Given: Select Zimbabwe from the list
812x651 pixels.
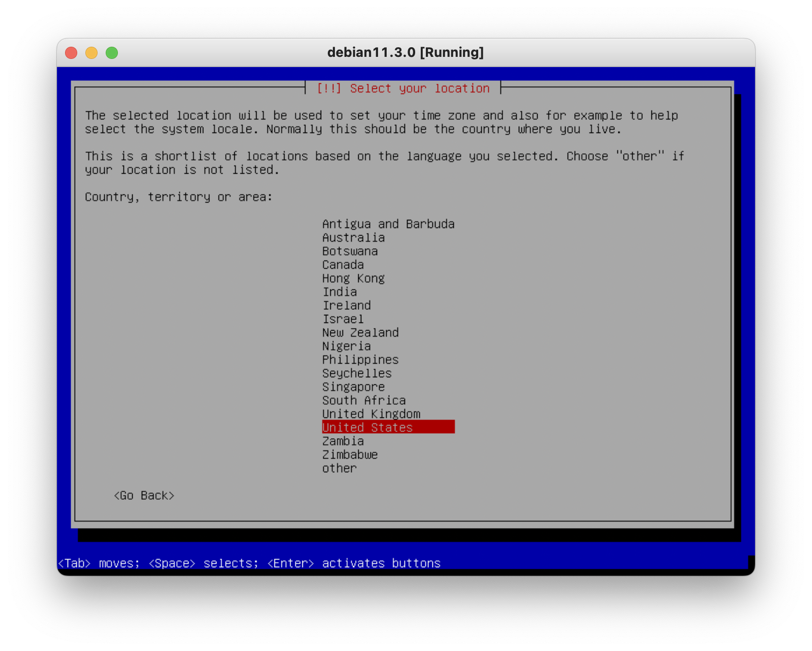Looking at the screenshot, I should point(350,455).
